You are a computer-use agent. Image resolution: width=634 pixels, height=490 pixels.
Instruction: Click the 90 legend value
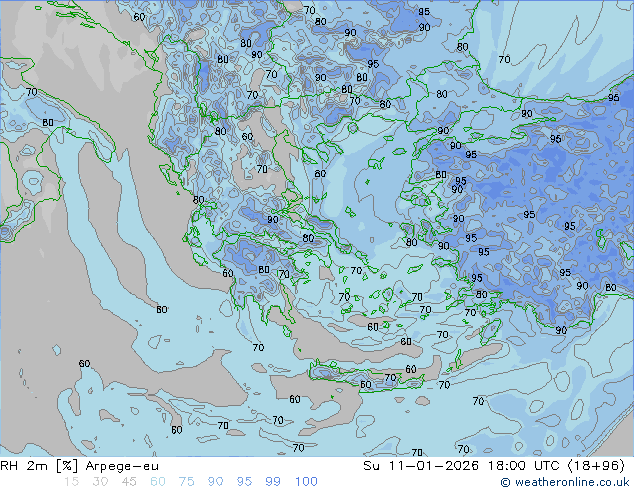point(215,482)
